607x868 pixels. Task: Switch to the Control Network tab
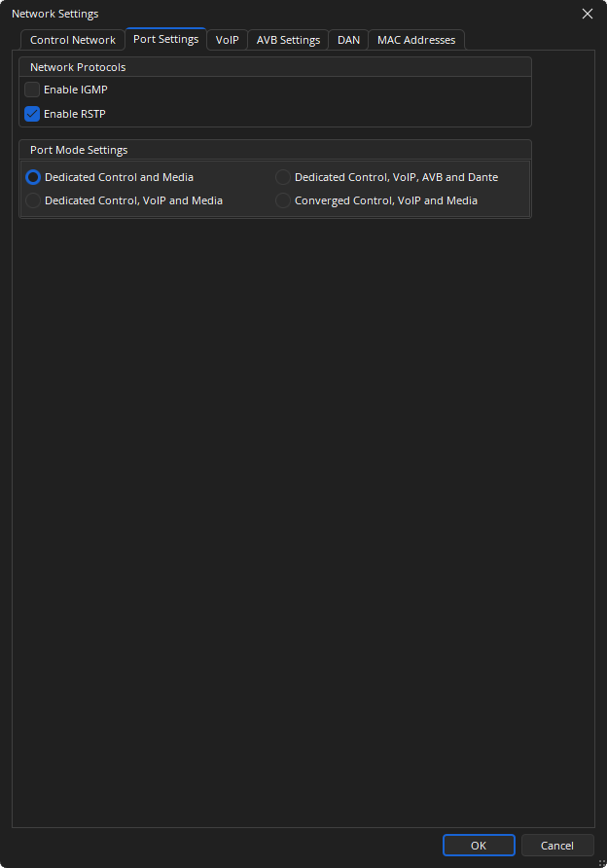pyautogui.click(x=73, y=40)
